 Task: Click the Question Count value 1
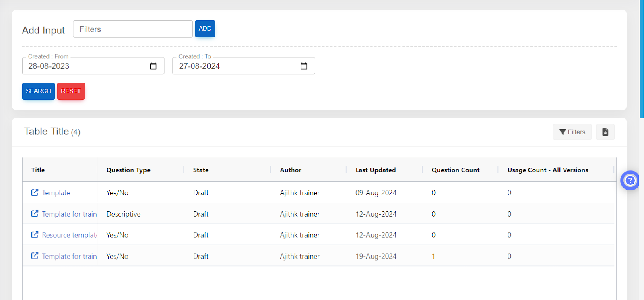tap(433, 256)
